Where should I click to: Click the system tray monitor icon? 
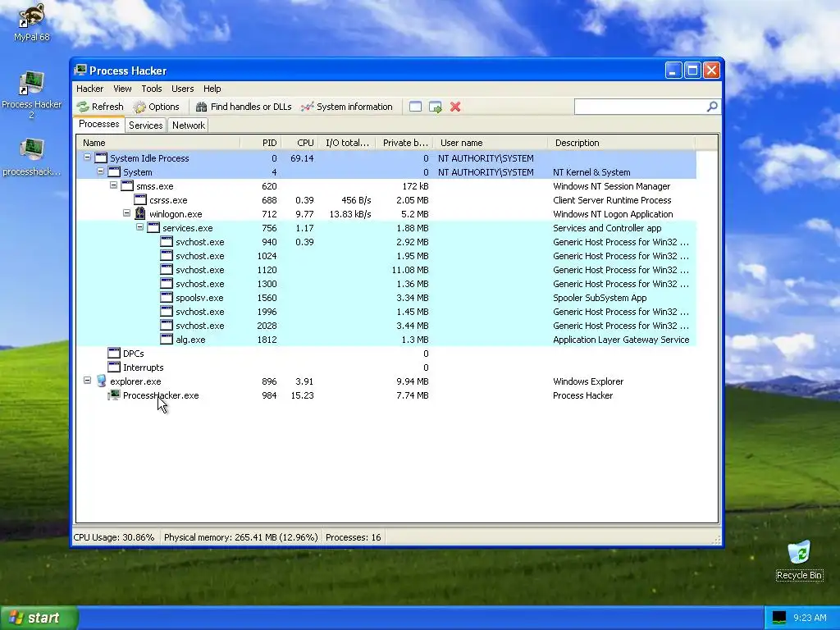click(778, 618)
